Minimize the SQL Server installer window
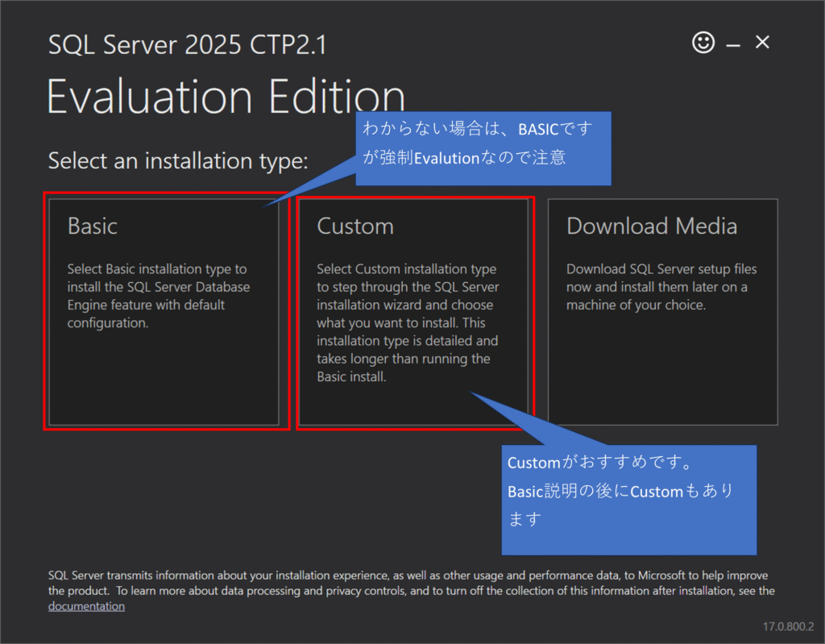 tap(733, 46)
